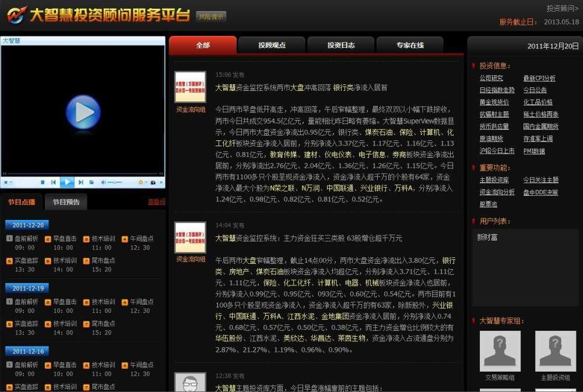Open the 最新CPI分析 link

[x=539, y=78]
